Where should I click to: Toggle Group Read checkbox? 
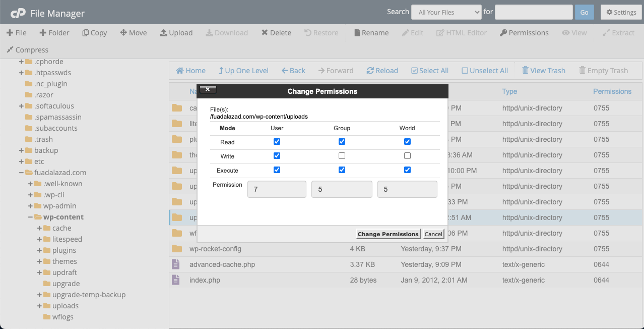342,142
